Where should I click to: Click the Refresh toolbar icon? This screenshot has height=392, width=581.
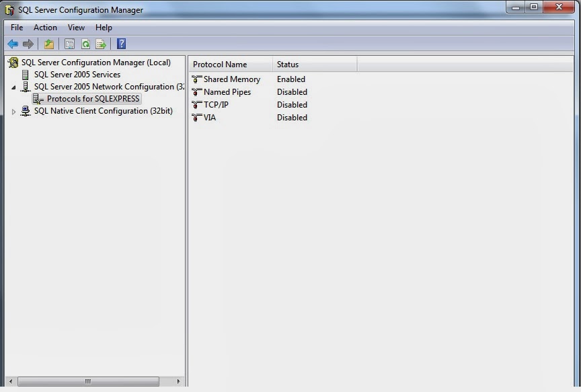[x=85, y=44]
